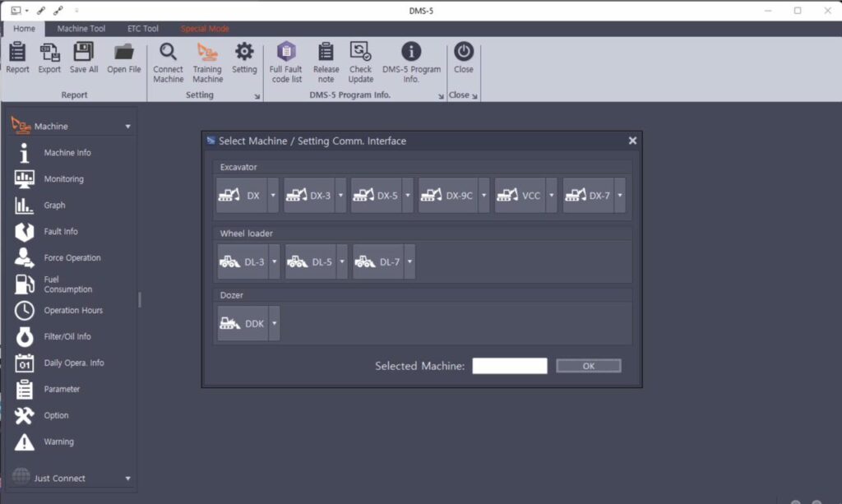This screenshot has width=842, height=504.
Task: Open the Special Mode tab
Action: point(205,28)
